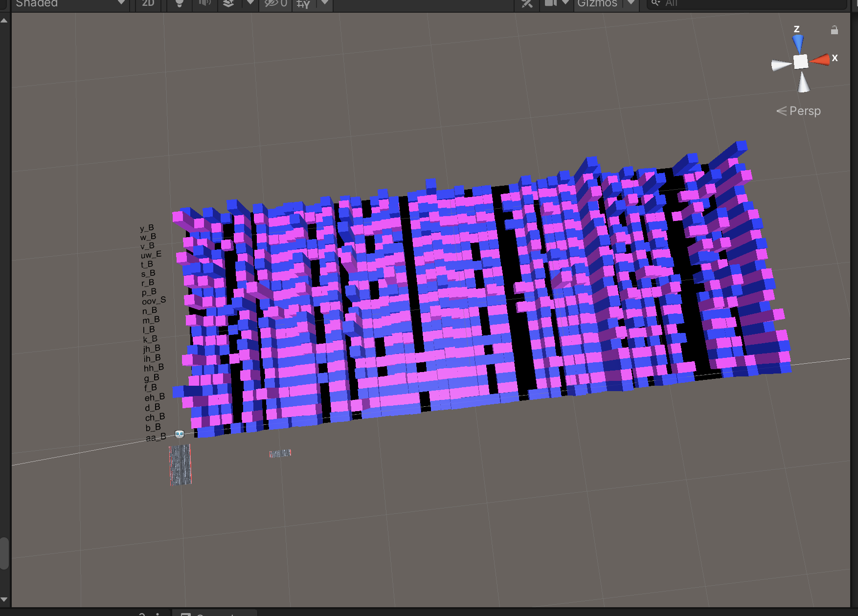Expand the Gizmos dropdown arrow
Image resolution: width=858 pixels, height=616 pixels.
(x=631, y=3)
